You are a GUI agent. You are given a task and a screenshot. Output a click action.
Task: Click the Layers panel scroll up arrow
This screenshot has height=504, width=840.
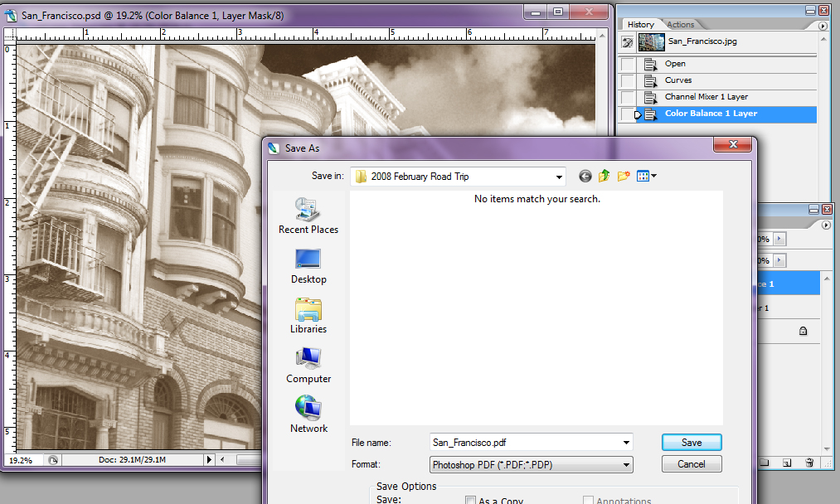[x=826, y=279]
